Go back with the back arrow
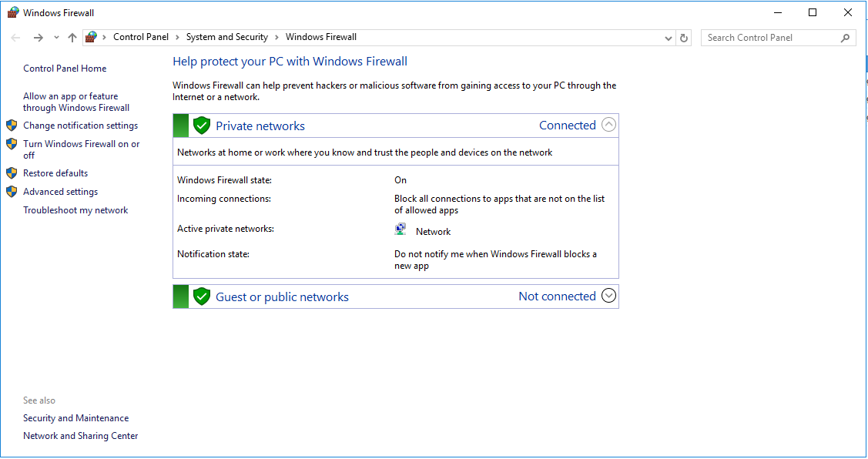 (15, 38)
